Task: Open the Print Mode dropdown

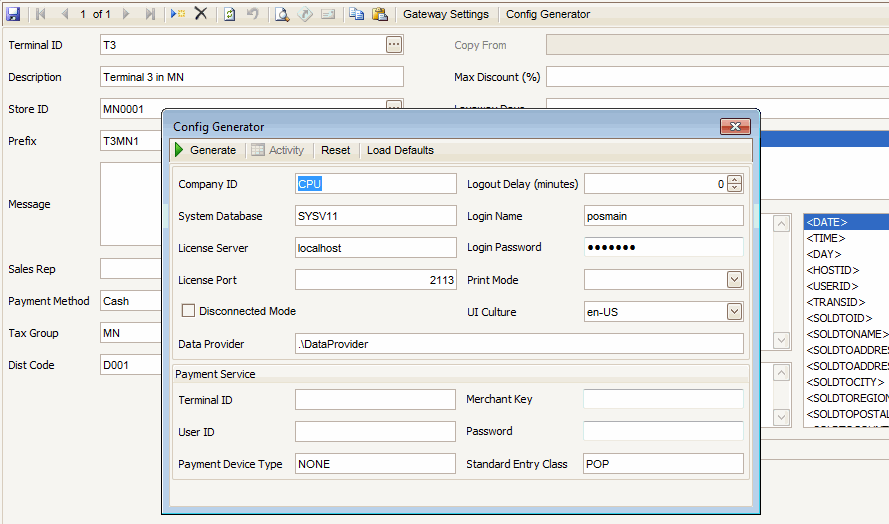Action: (735, 280)
